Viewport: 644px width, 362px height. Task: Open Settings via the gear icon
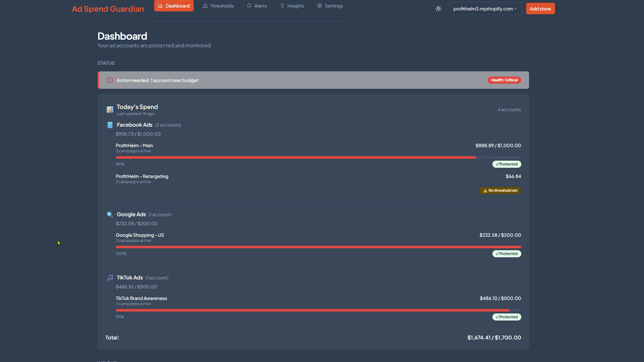(x=320, y=6)
